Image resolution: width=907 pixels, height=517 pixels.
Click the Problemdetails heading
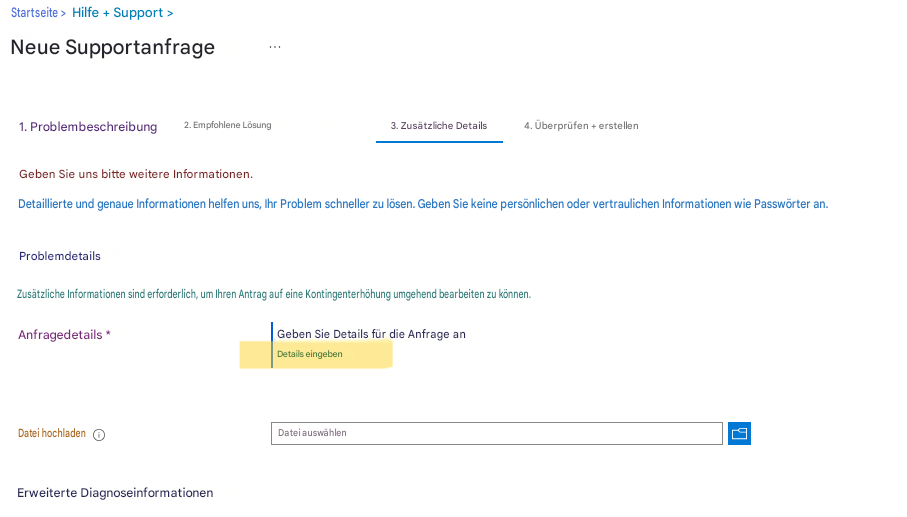(x=60, y=256)
